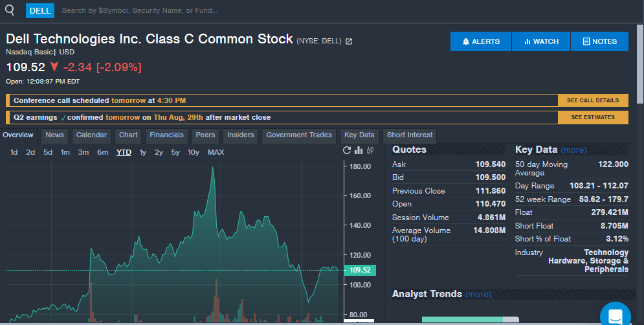The image size is (644, 325).
Task: Expand Key Data with more link
Action: coord(573,150)
